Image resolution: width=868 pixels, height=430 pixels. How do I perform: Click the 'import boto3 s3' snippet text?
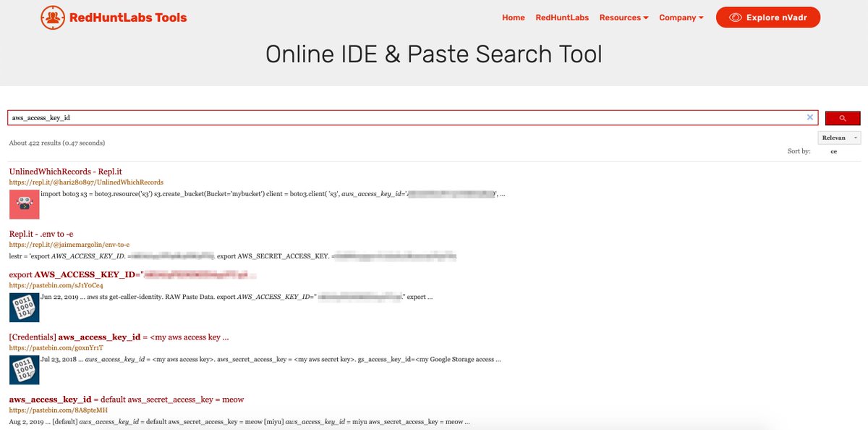click(273, 194)
